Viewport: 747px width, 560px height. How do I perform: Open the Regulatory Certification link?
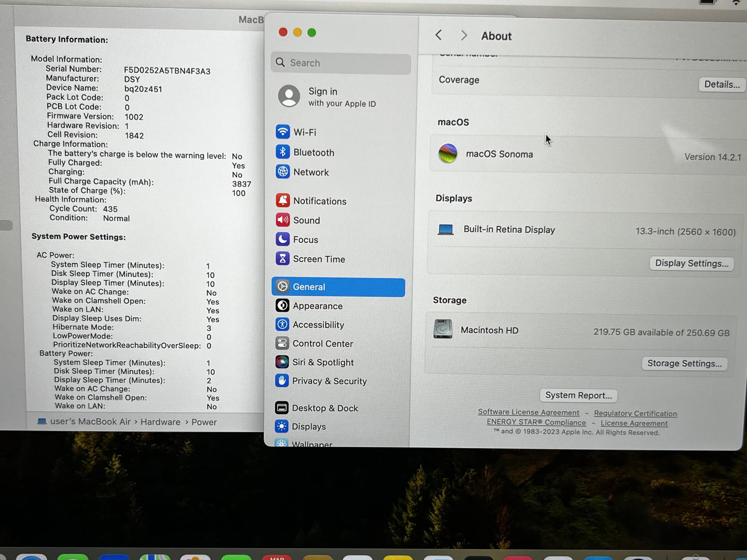point(635,413)
